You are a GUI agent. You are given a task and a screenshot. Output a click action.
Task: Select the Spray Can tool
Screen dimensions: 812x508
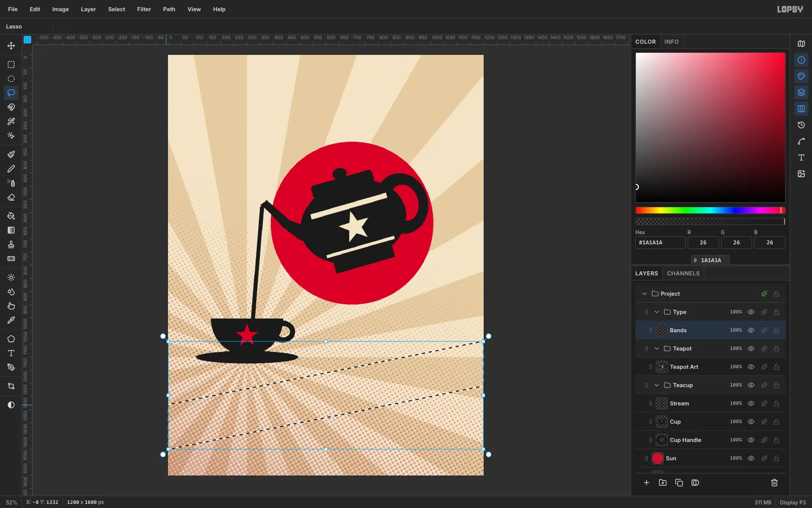[11, 183]
